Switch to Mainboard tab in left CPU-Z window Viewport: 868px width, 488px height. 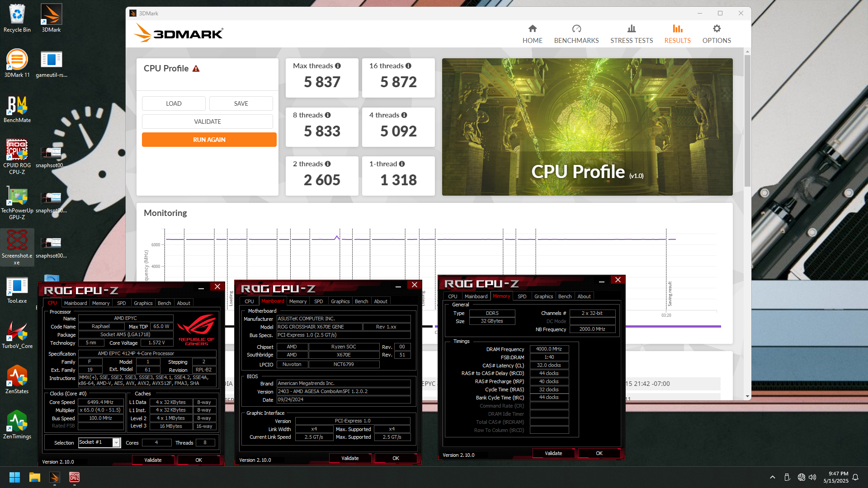75,303
